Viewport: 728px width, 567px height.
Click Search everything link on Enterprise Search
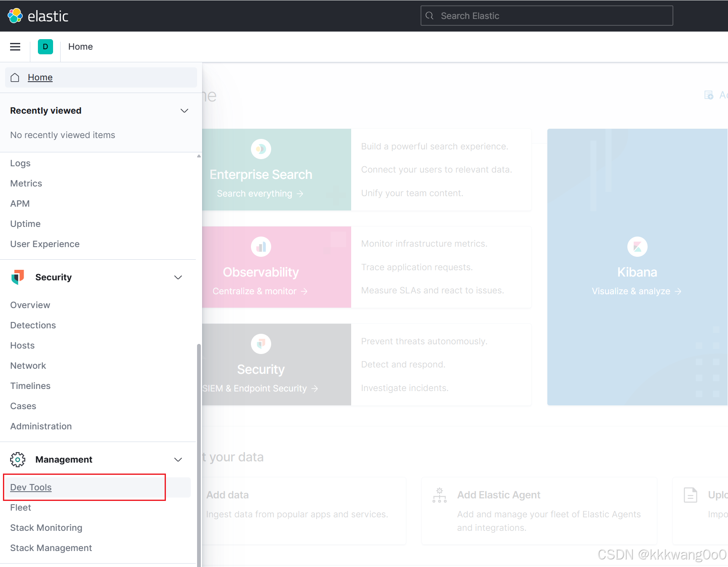click(260, 194)
